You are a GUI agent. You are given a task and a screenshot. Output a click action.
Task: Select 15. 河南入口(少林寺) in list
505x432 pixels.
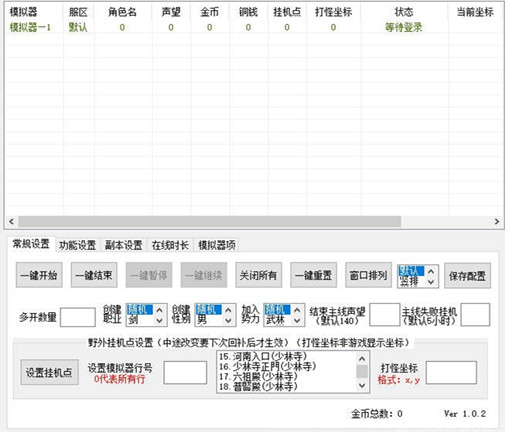[287, 357]
